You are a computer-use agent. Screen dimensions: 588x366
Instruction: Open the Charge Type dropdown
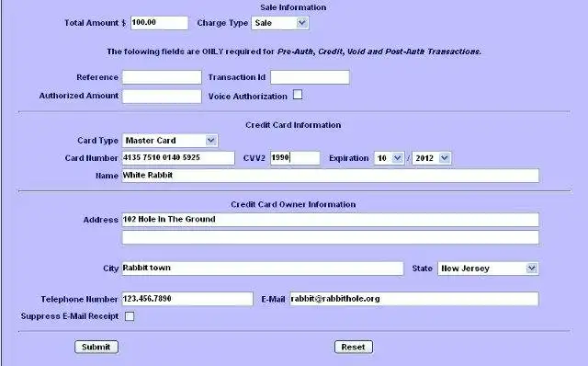280,23
